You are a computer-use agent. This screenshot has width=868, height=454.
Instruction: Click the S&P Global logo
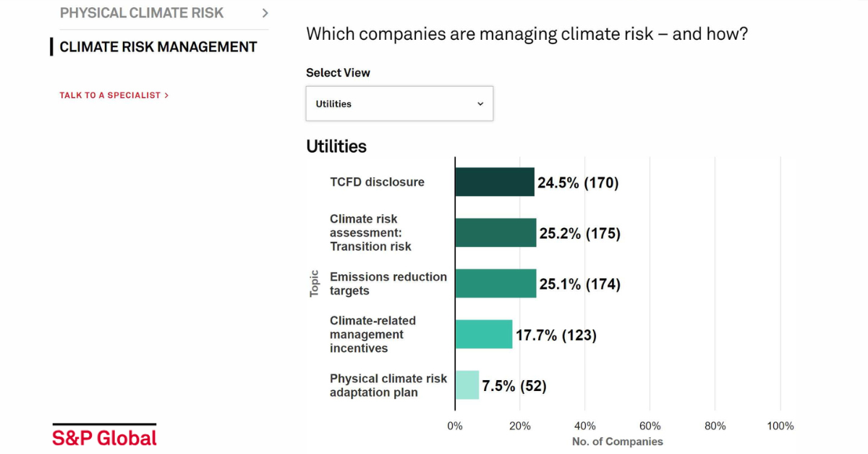pyautogui.click(x=104, y=437)
